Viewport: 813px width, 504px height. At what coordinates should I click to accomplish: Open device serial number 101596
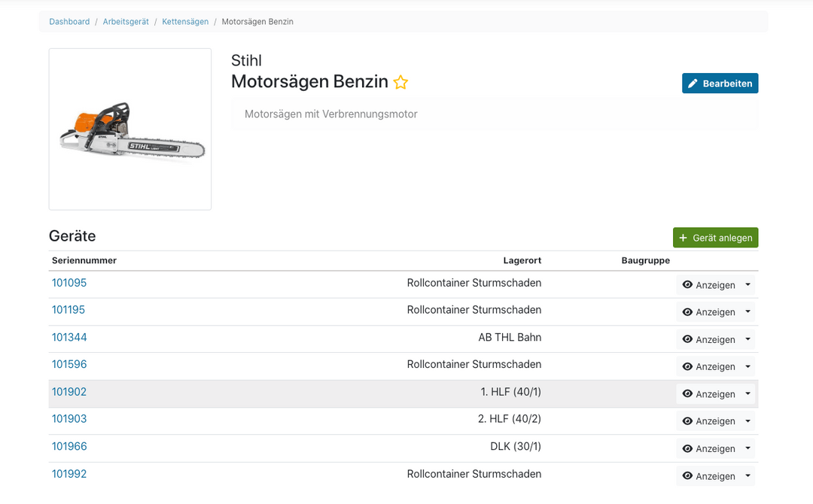(x=69, y=364)
